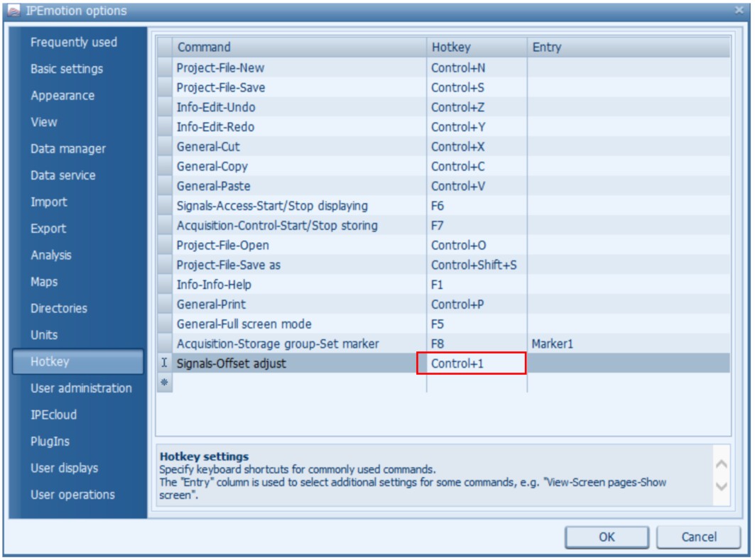
Task: Open the IPEcloud settings page
Action: pos(53,414)
